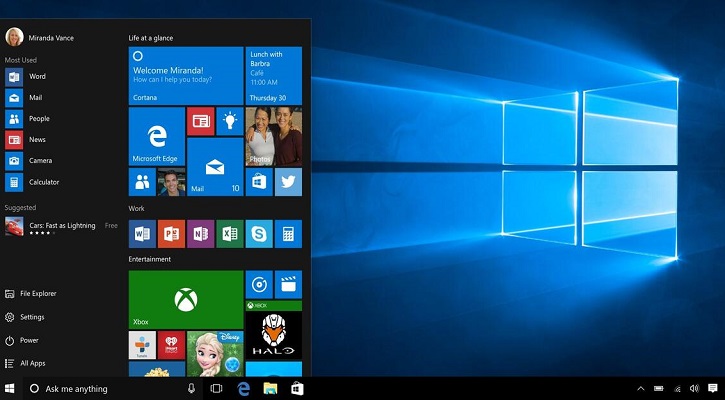Open Store from the taskbar
This screenshot has height=400, width=725.
(x=297, y=388)
